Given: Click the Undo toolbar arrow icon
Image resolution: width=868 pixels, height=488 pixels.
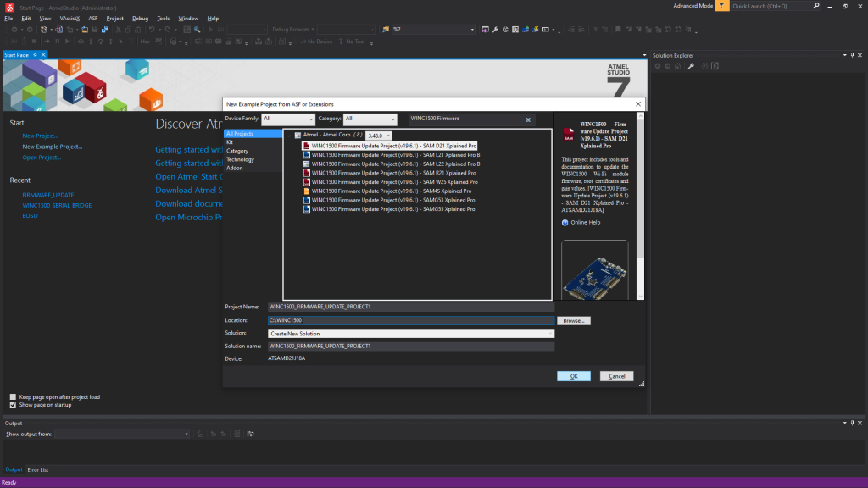Looking at the screenshot, I should coord(151,30).
